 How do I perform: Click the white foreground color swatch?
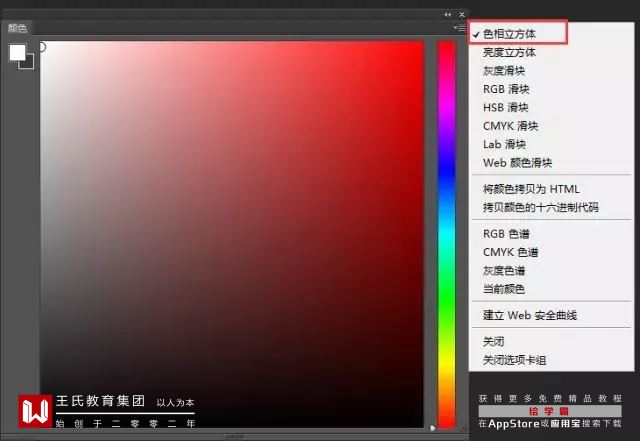point(18,52)
